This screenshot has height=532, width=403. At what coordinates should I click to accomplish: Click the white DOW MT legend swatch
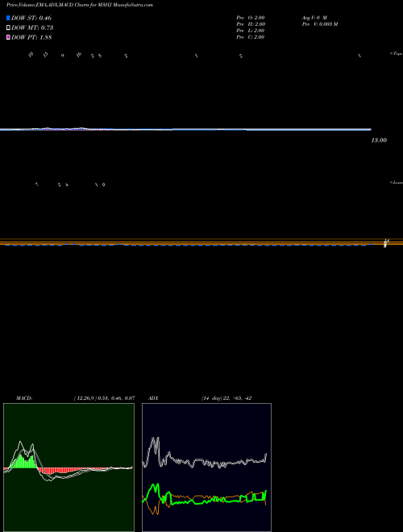point(8,28)
